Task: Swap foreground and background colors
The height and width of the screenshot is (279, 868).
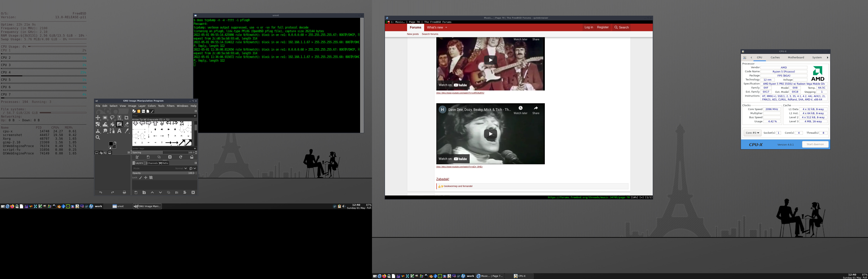Action: (116, 143)
